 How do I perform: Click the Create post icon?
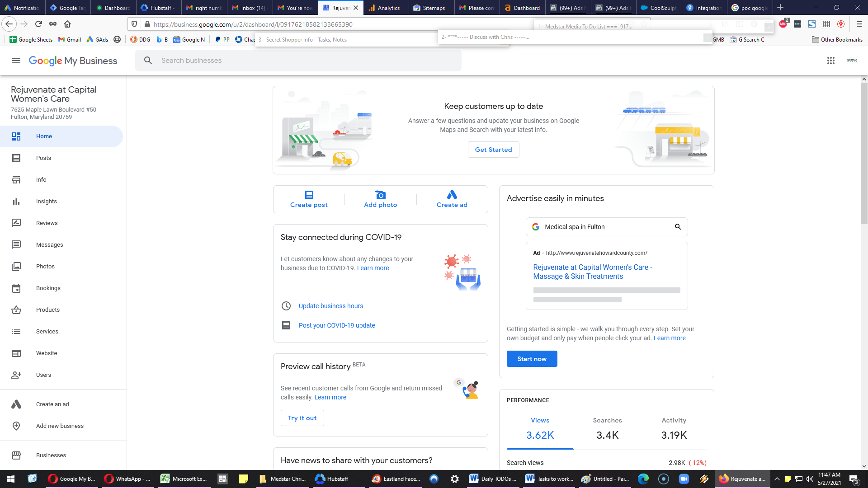pyautogui.click(x=309, y=195)
